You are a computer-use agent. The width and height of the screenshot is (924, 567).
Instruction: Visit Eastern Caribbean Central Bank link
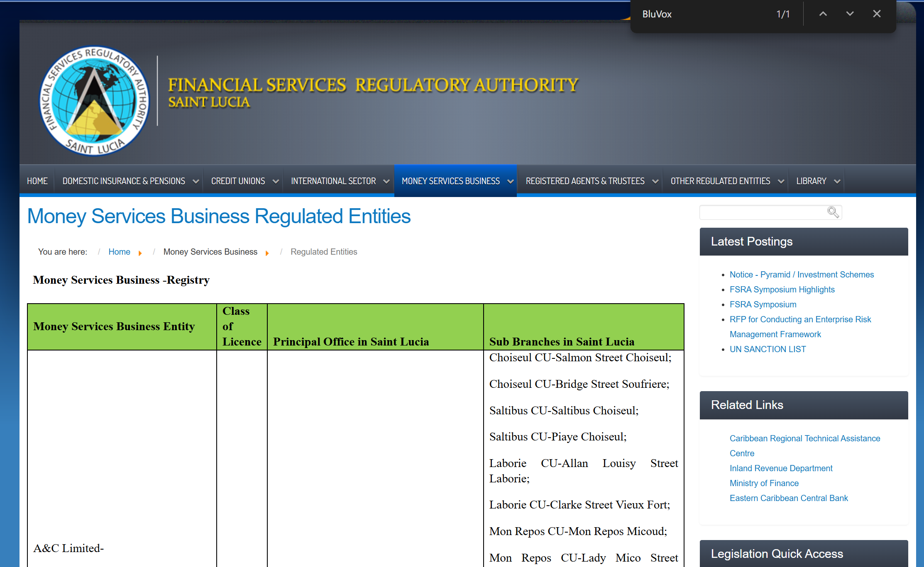(789, 498)
